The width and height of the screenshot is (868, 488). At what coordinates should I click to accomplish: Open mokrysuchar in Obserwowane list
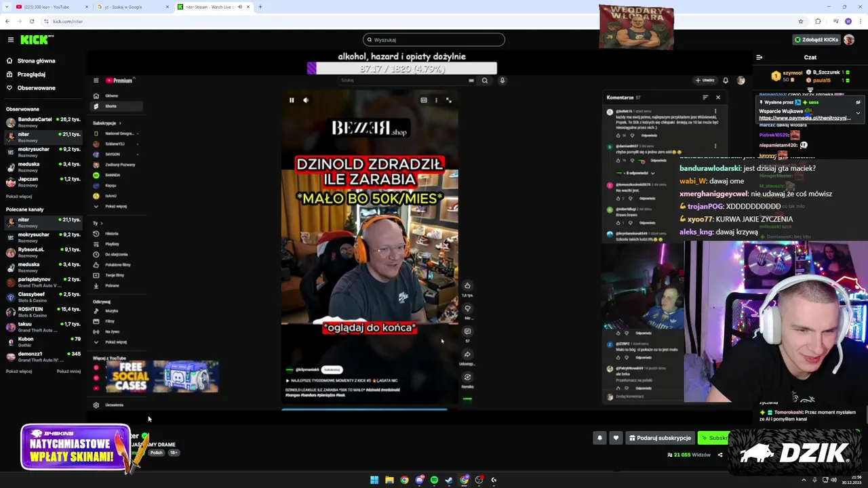click(43, 152)
